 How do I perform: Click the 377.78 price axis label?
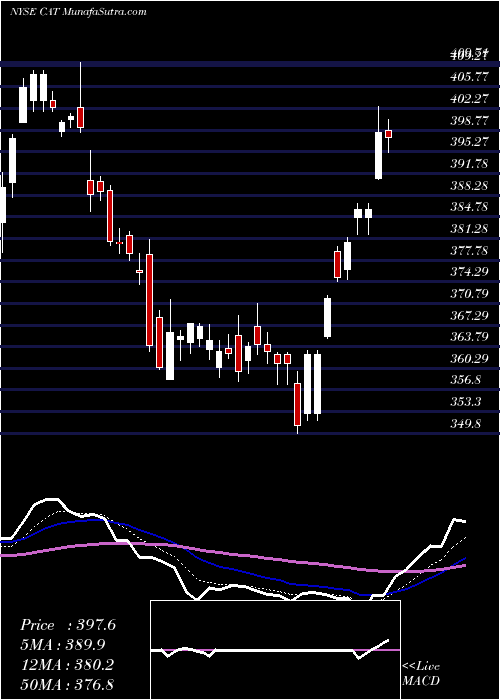click(x=469, y=251)
